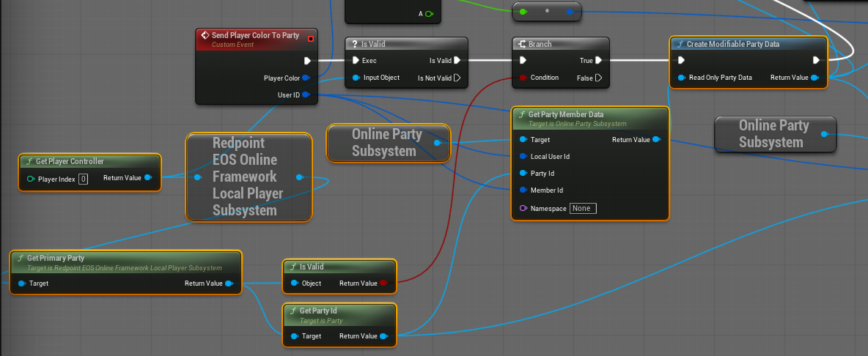Select the Get Party Member Data node title

(566, 114)
